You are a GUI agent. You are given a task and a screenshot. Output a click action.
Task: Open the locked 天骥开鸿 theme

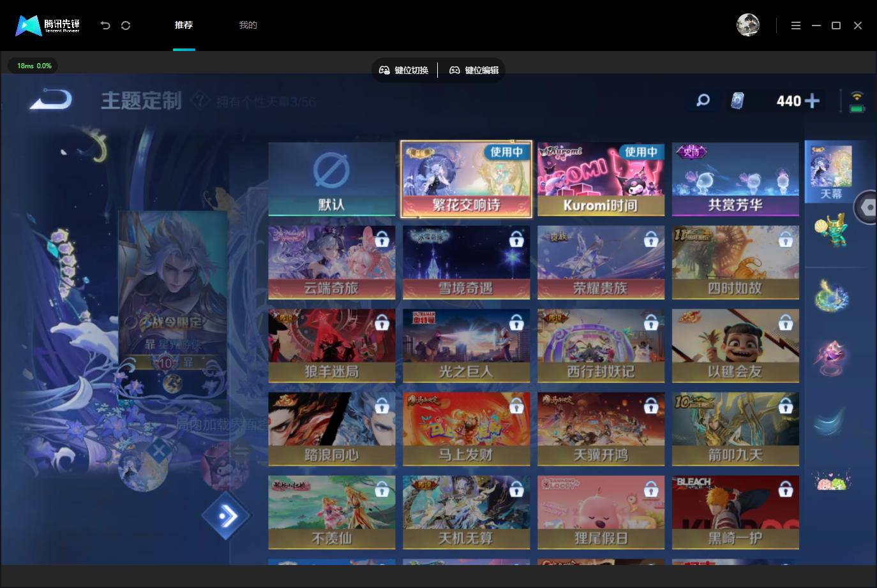601,429
